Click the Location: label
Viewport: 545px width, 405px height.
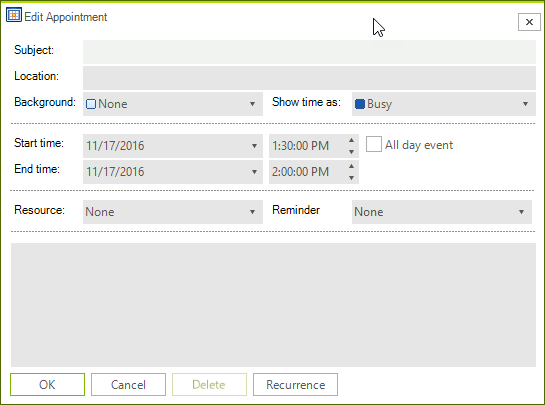36,76
